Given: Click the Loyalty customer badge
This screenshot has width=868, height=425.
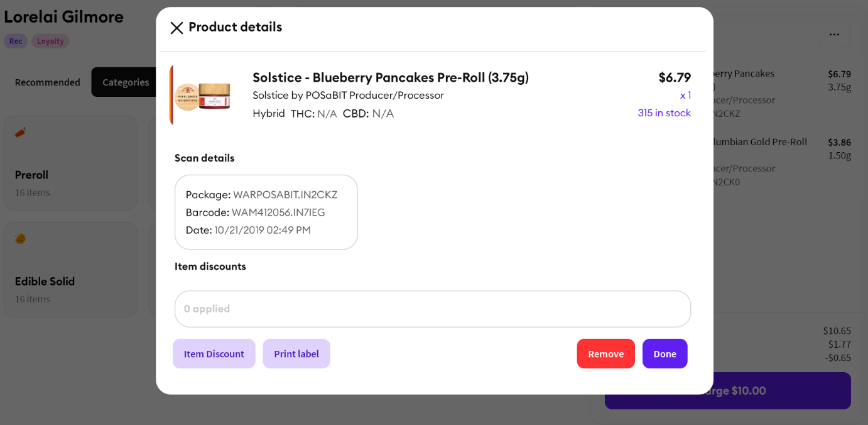Looking at the screenshot, I should (x=50, y=41).
